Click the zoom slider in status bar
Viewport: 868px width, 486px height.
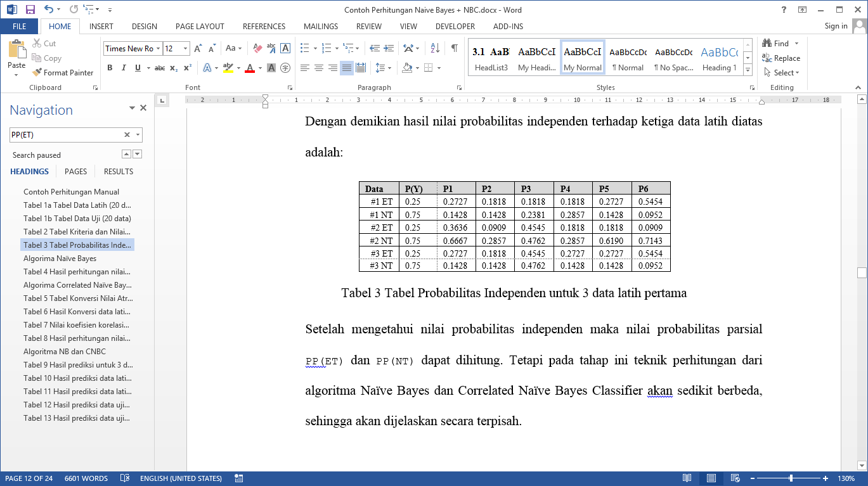(791, 478)
